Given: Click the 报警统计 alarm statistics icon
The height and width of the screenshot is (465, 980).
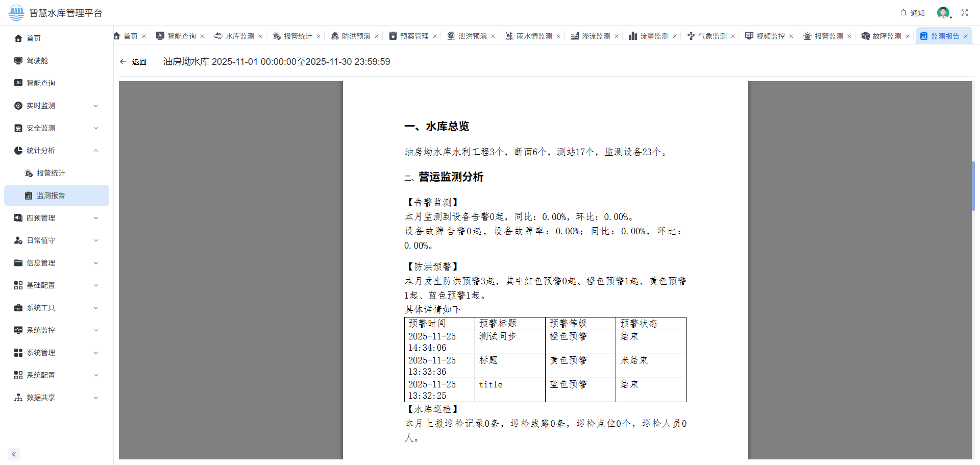Looking at the screenshot, I should (x=29, y=173).
